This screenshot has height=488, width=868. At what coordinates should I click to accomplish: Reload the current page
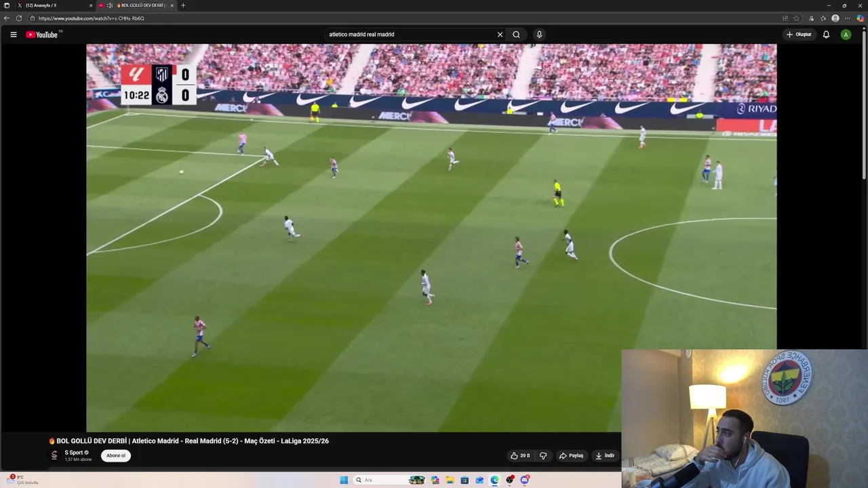[19, 18]
